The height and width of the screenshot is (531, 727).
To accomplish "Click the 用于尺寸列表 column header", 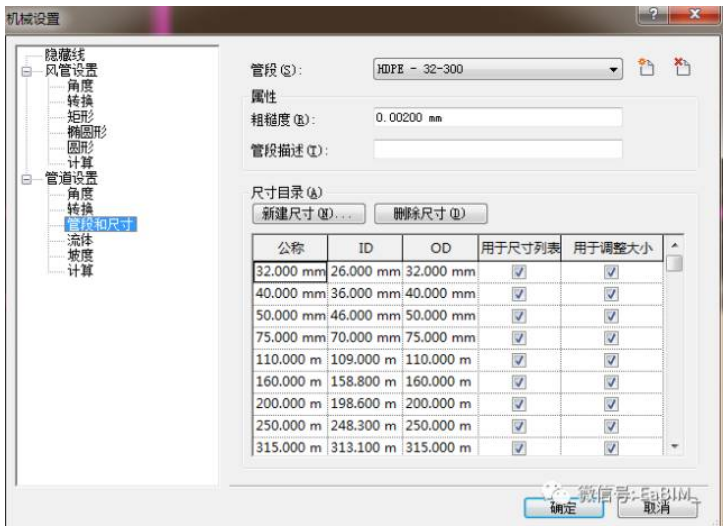I will coord(519,248).
